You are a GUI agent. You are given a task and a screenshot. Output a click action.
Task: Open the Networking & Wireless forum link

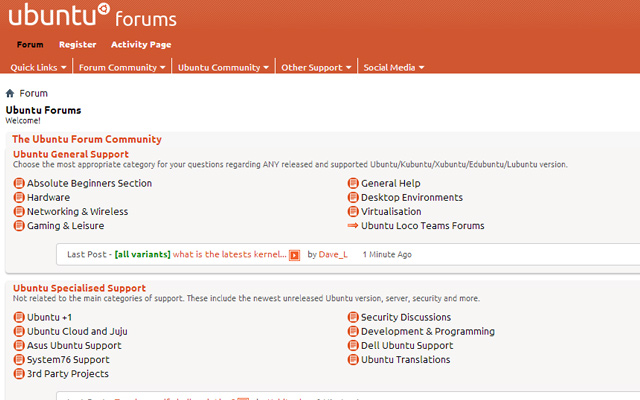[77, 212]
